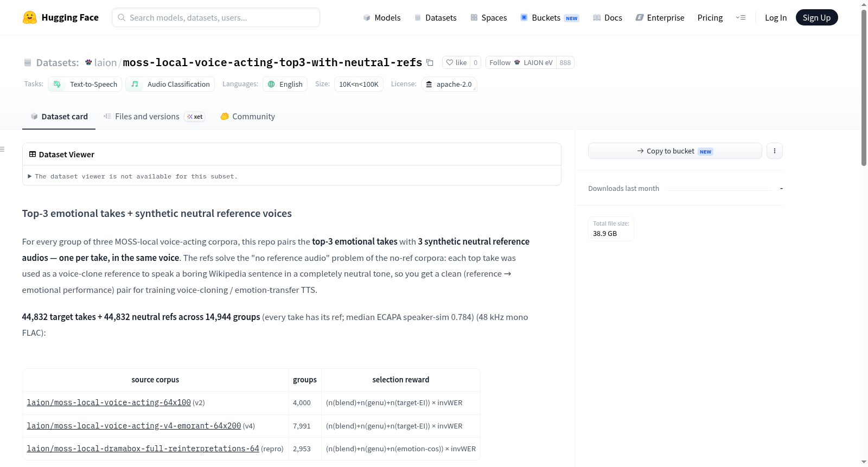Click the scrollbar down arrow

(864, 462)
